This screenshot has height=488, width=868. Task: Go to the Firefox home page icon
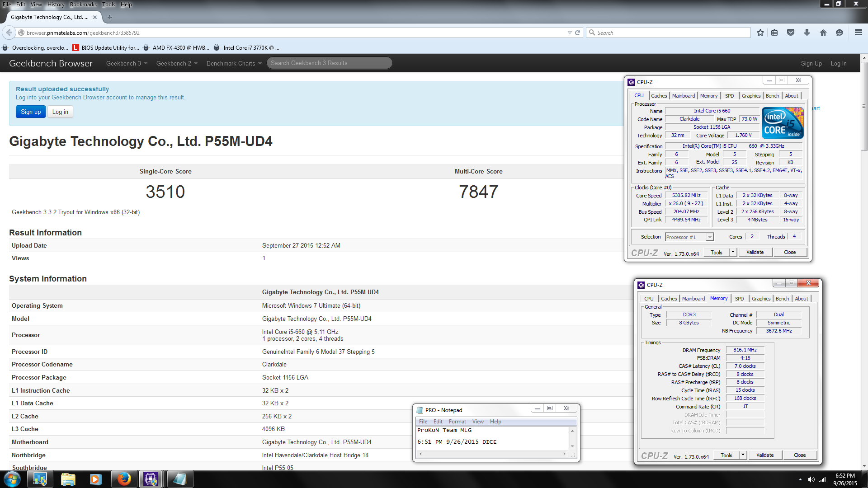click(823, 33)
